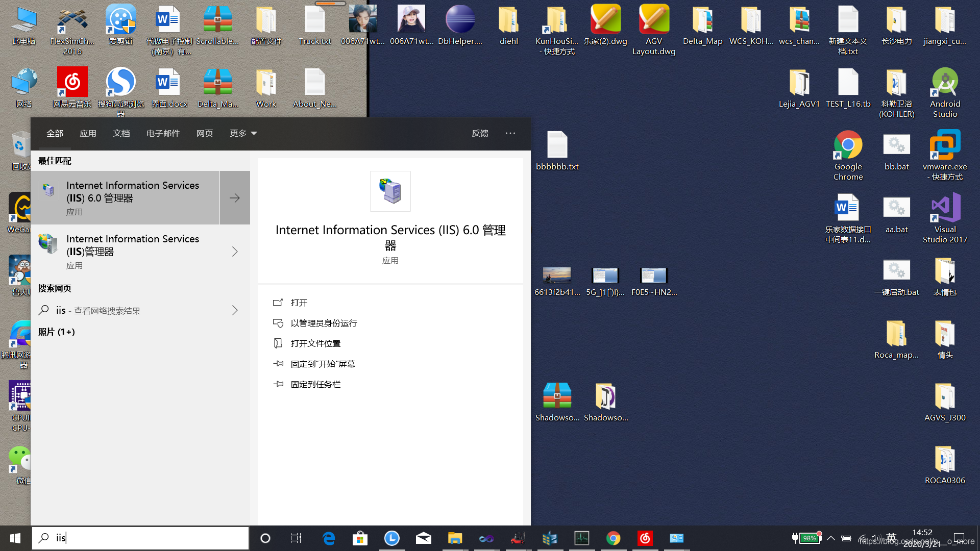Open Delta_Map folder on desktop

[x=702, y=25]
